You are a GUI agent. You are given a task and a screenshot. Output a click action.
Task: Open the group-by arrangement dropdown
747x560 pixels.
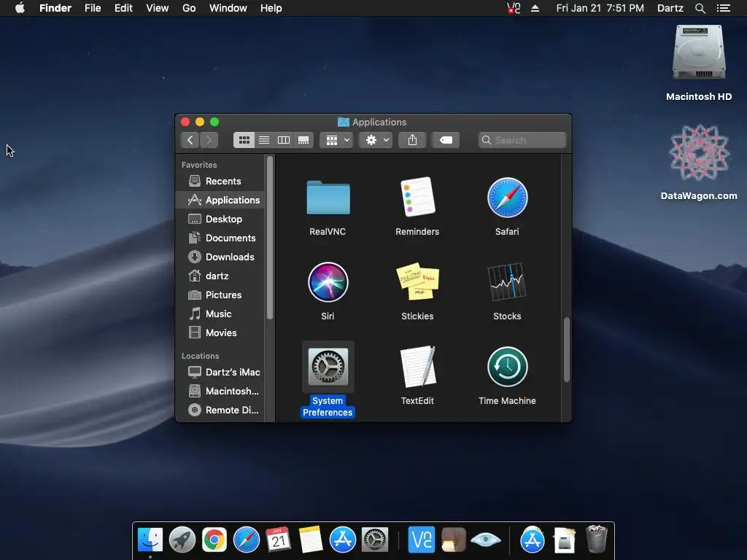[x=337, y=140]
